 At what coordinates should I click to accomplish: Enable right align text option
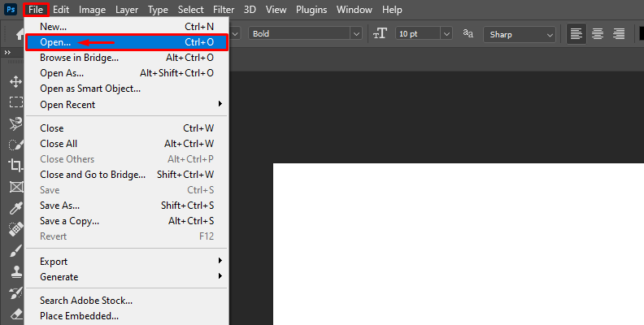point(619,33)
